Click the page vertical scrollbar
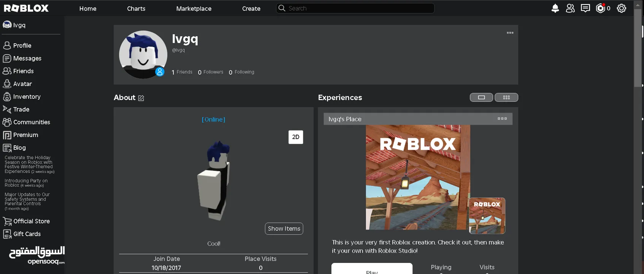 click(x=638, y=48)
